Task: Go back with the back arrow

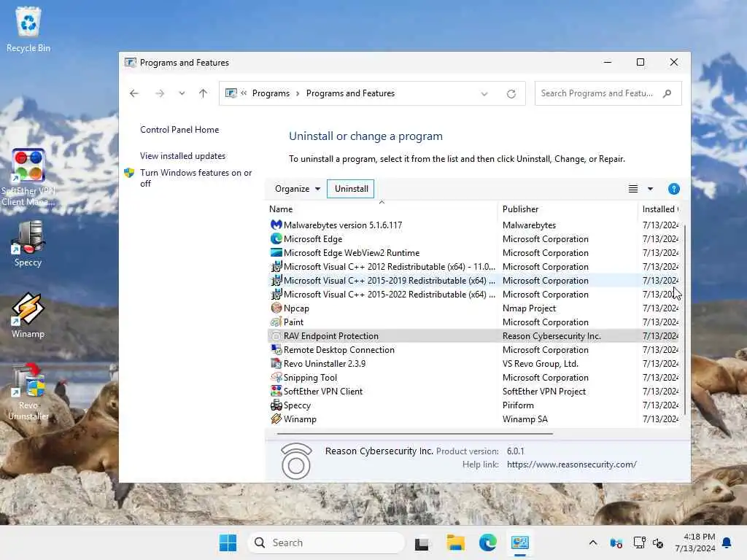Action: (x=134, y=93)
